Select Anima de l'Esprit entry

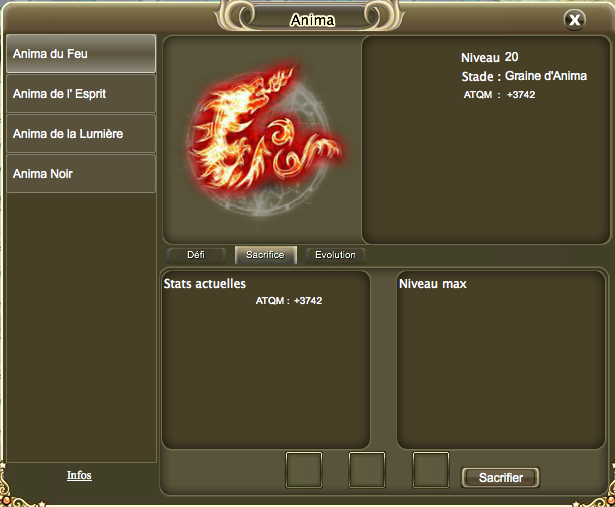pyautogui.click(x=81, y=94)
